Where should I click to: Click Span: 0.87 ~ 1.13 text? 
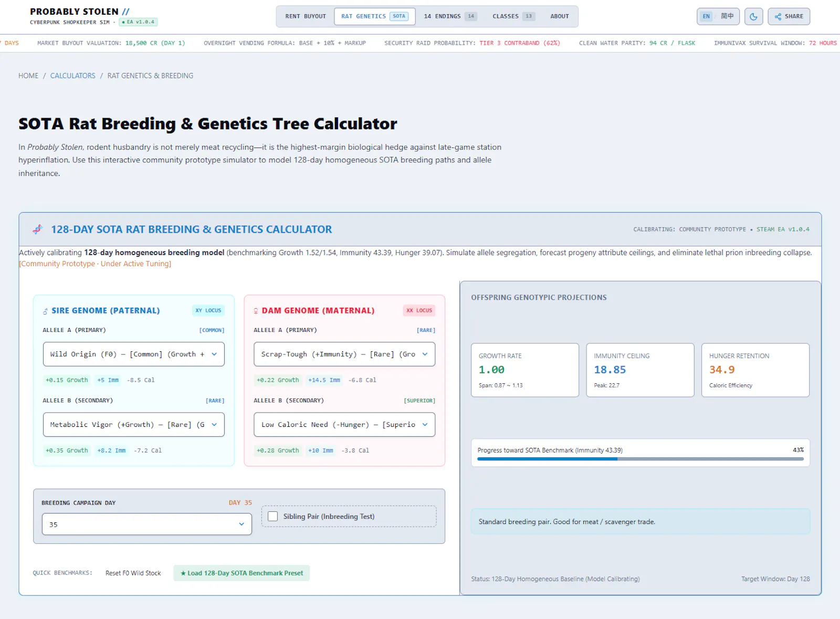pyautogui.click(x=500, y=385)
